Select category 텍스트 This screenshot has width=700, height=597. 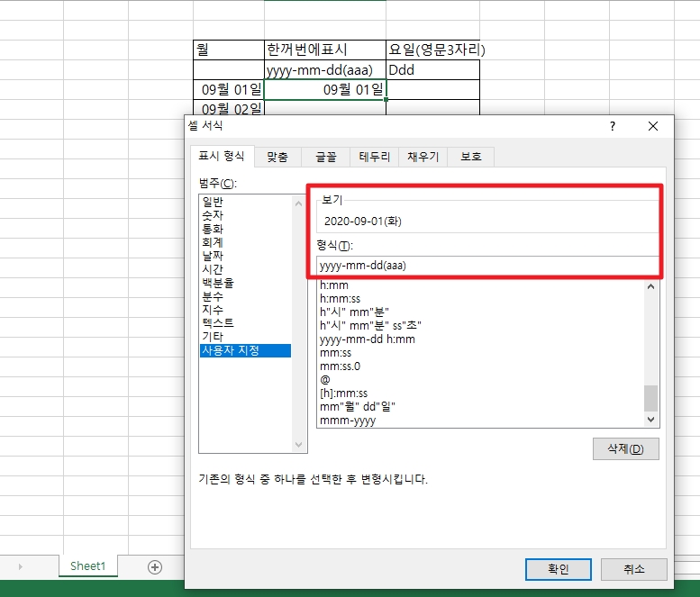coord(246,323)
